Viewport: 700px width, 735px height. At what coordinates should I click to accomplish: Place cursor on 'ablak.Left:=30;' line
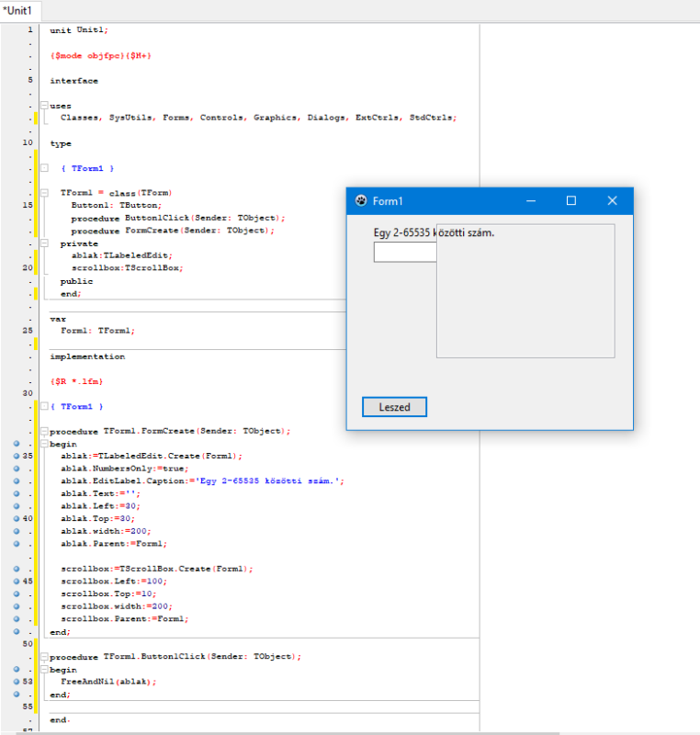click(x=100, y=506)
